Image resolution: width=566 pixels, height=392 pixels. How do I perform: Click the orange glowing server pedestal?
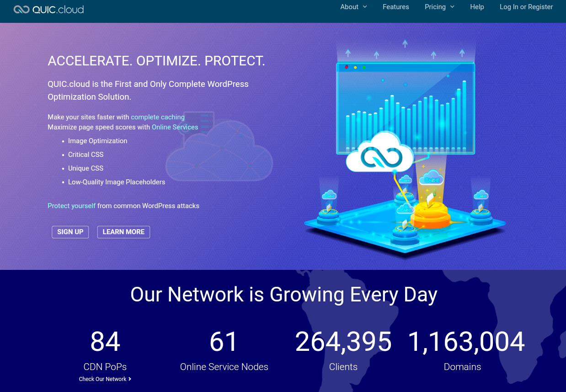(x=430, y=214)
